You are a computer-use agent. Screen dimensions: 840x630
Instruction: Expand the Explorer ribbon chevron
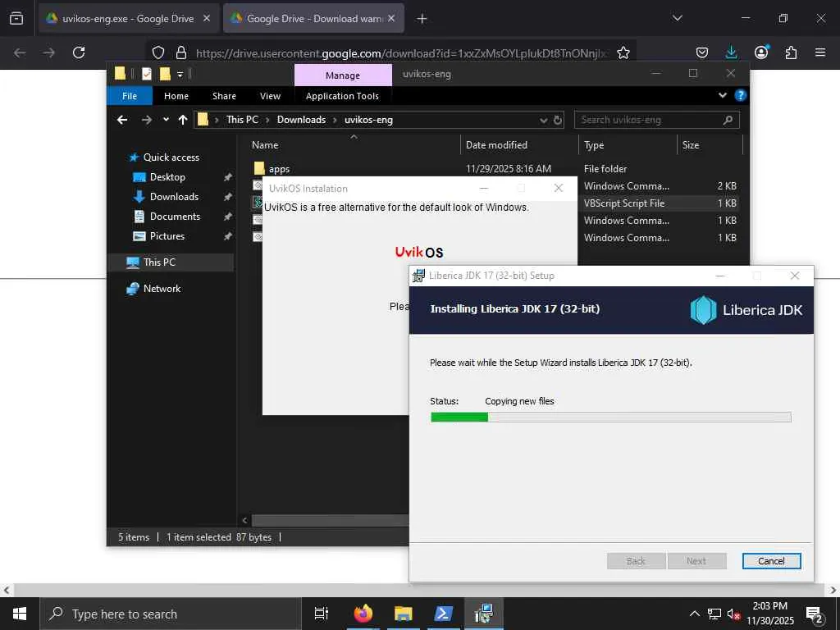point(722,95)
